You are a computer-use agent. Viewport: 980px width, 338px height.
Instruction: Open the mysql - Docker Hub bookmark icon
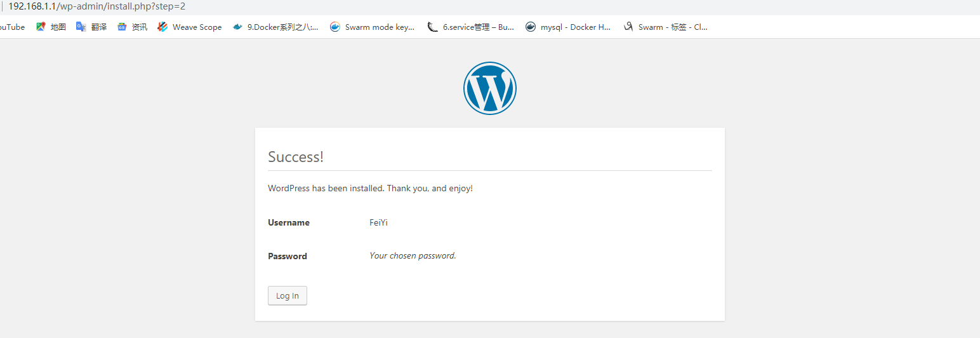pyautogui.click(x=531, y=27)
